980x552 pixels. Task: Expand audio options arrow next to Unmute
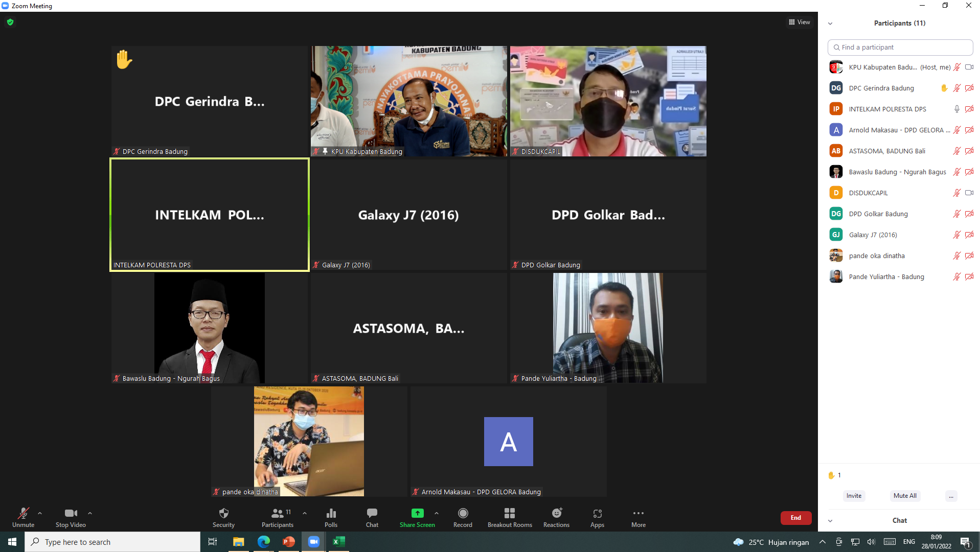(x=40, y=513)
